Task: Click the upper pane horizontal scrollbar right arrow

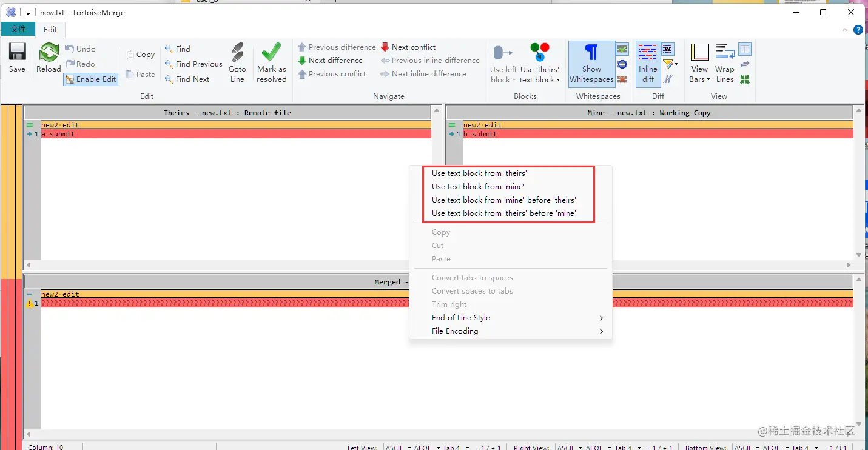Action: [x=849, y=265]
